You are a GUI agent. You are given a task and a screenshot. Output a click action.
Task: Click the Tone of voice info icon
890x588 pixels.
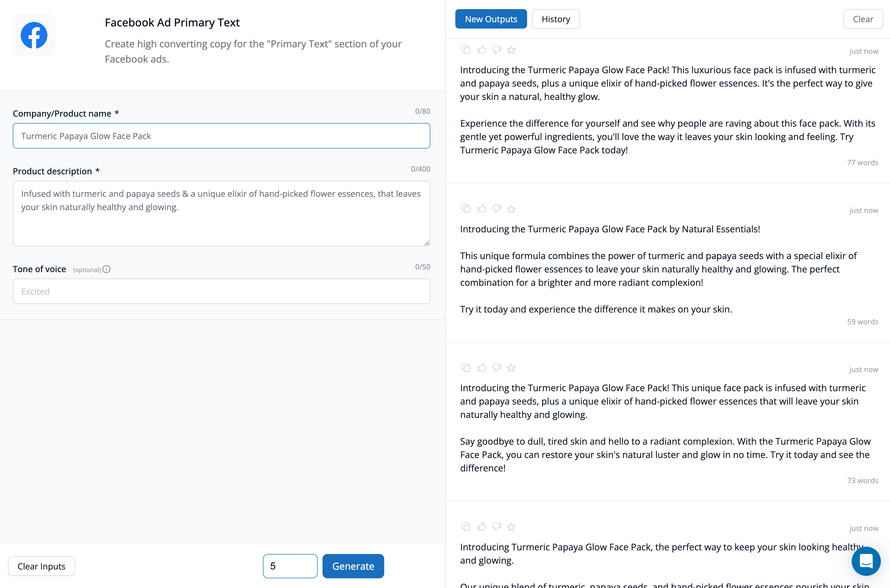[x=107, y=269]
